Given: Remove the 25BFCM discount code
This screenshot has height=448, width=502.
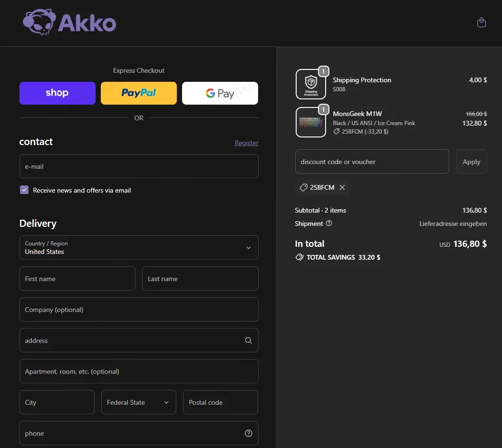Looking at the screenshot, I should coord(342,187).
